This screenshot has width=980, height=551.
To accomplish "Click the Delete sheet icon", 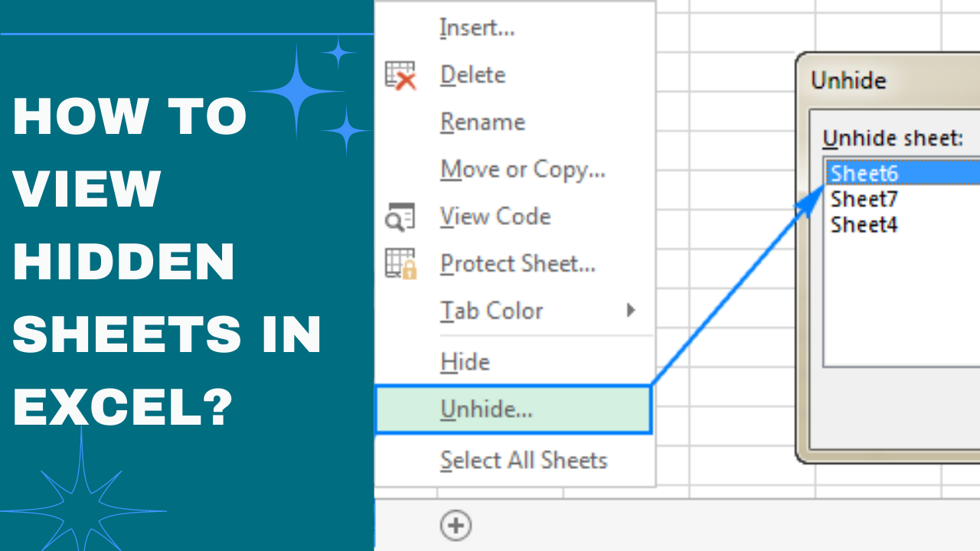I will 401,74.
